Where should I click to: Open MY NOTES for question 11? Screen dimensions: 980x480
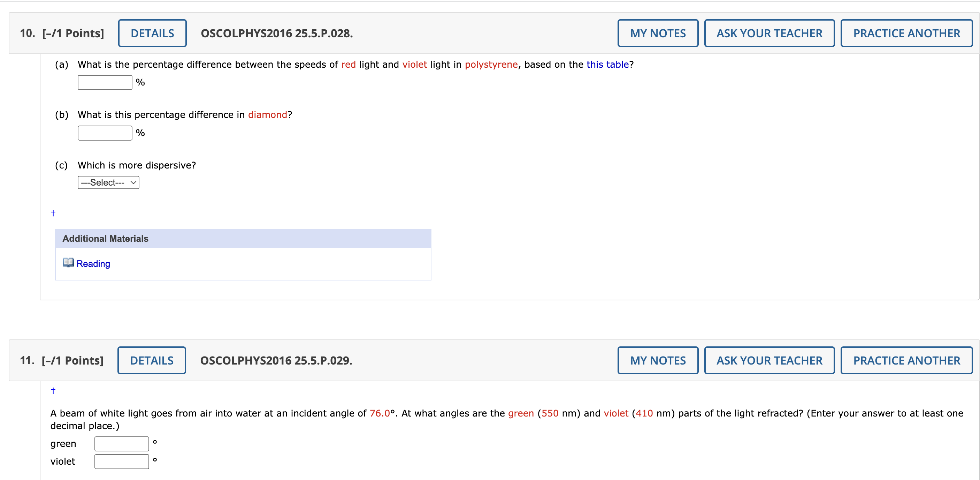click(658, 360)
